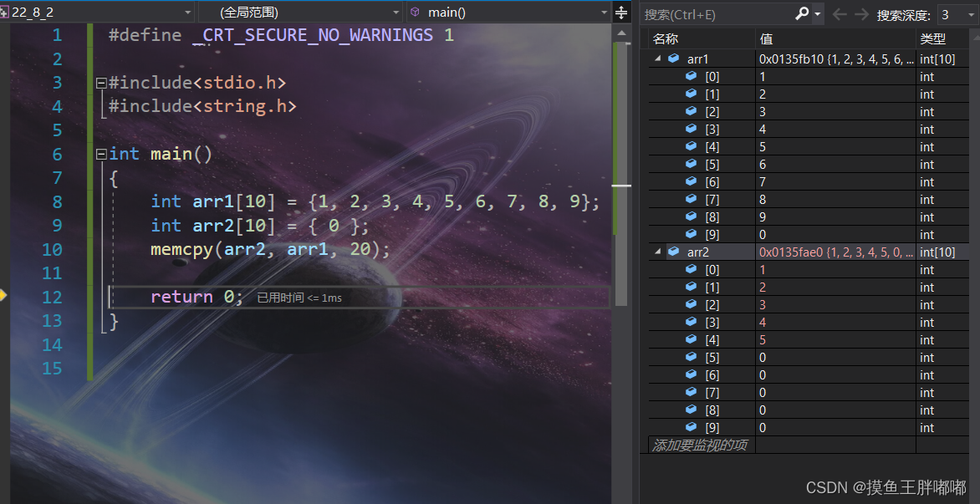Open the 22_8_2 project dropdown

(x=97, y=12)
